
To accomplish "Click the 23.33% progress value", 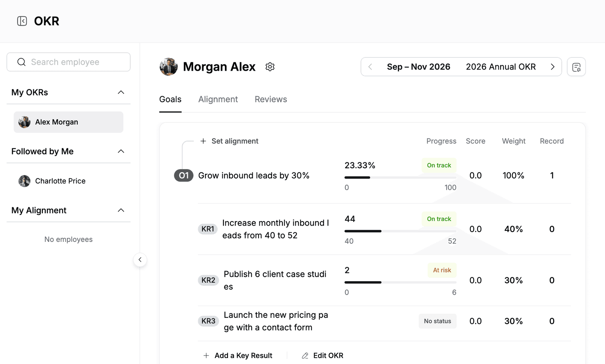I will point(360,166).
